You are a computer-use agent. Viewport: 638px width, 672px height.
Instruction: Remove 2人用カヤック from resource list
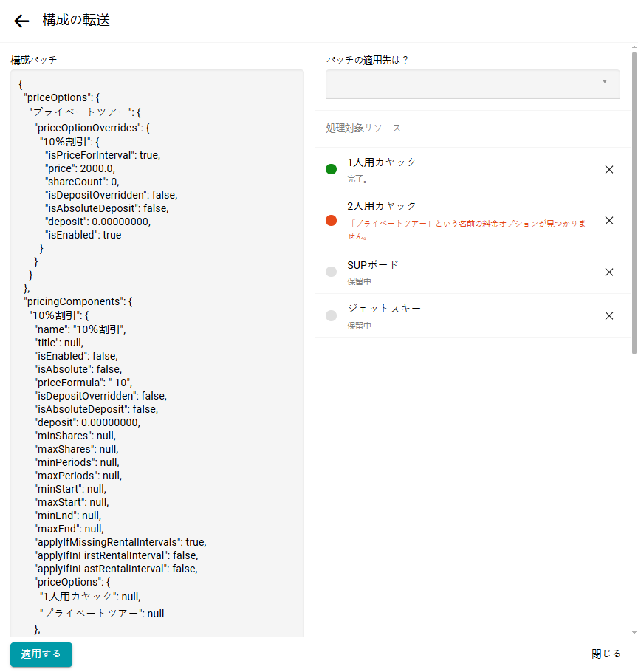click(x=609, y=220)
